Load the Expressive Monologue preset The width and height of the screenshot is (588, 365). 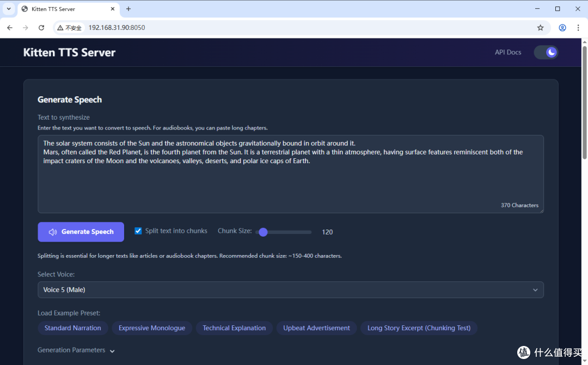pos(152,328)
